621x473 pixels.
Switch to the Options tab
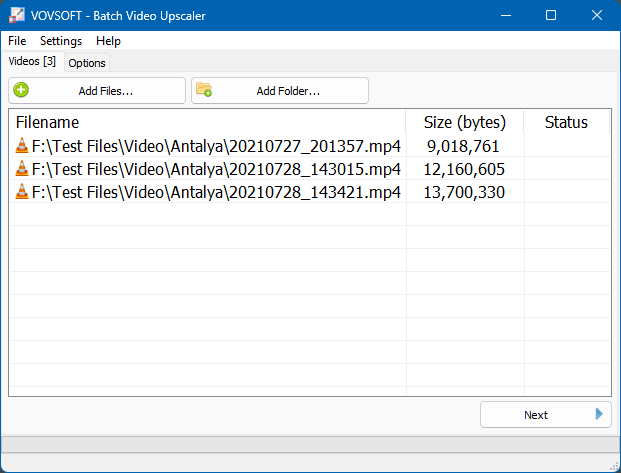click(x=87, y=63)
